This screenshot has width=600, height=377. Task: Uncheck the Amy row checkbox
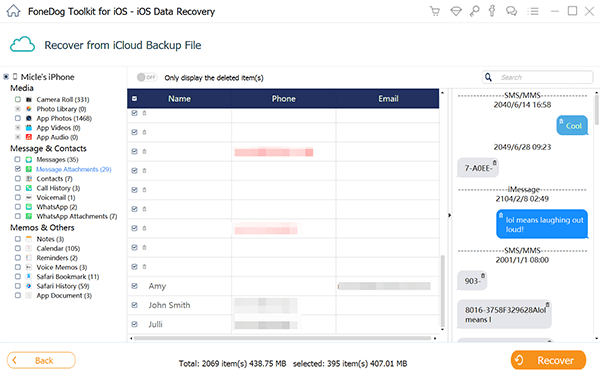point(134,286)
